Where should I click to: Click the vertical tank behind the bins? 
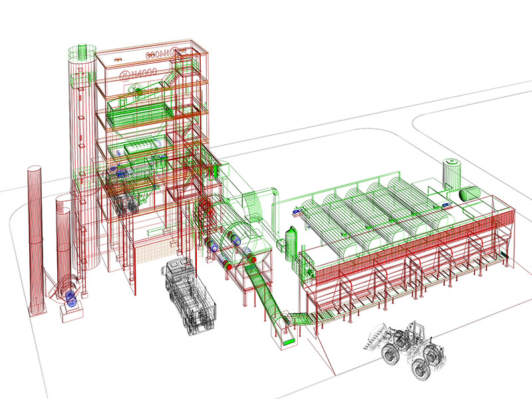point(452,174)
